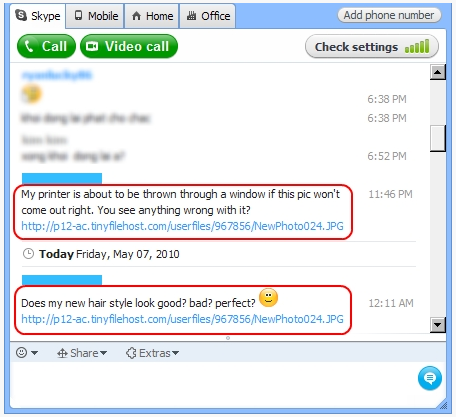Start a Video call
Viewport: 456px width, 417px height.
[x=129, y=46]
